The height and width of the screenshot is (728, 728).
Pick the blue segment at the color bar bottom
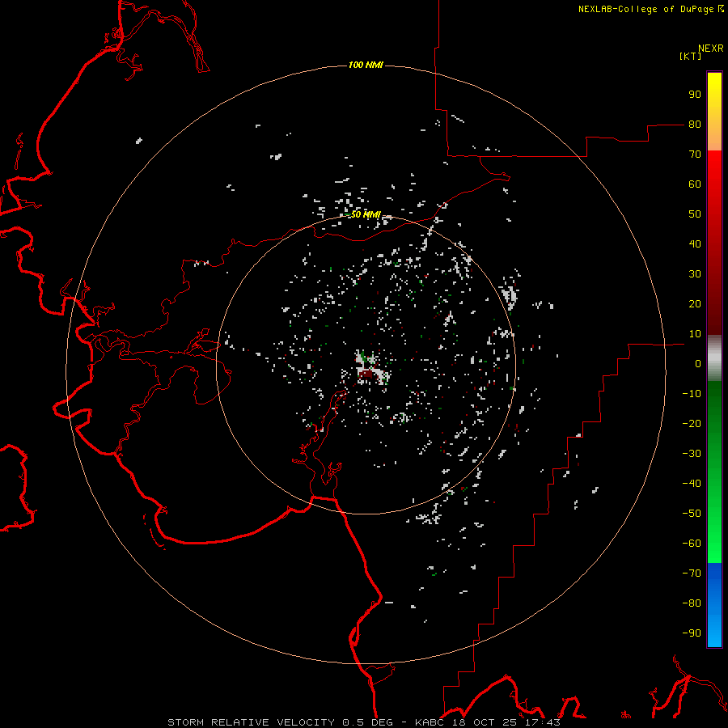(714, 604)
